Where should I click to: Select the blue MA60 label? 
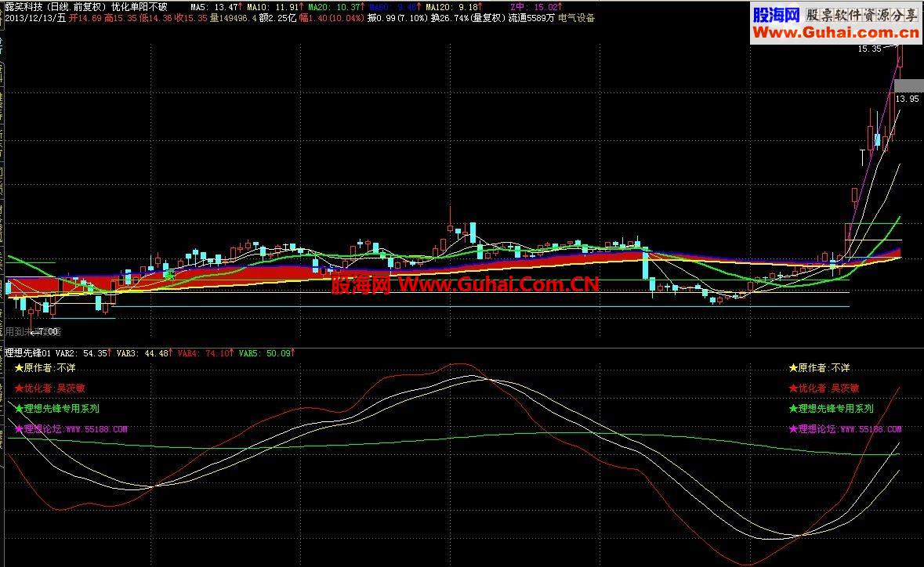click(x=393, y=7)
